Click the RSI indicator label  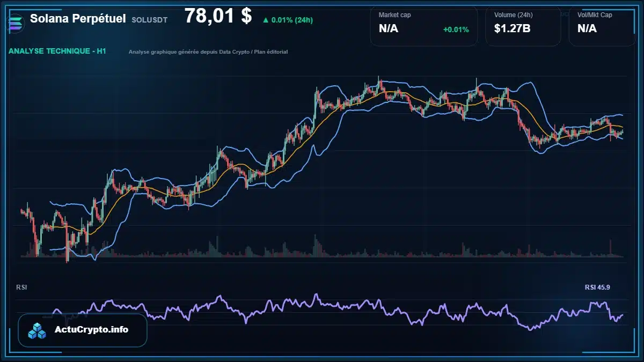(x=21, y=287)
